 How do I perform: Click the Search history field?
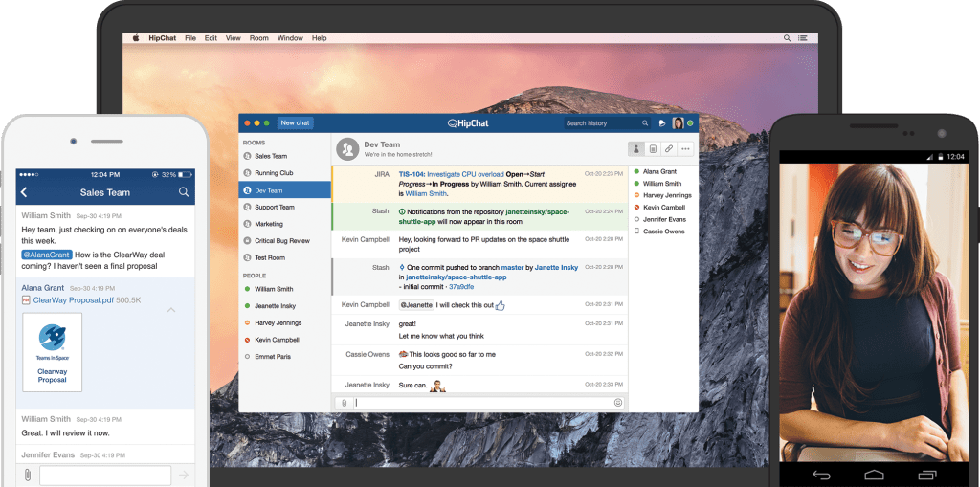click(x=607, y=123)
